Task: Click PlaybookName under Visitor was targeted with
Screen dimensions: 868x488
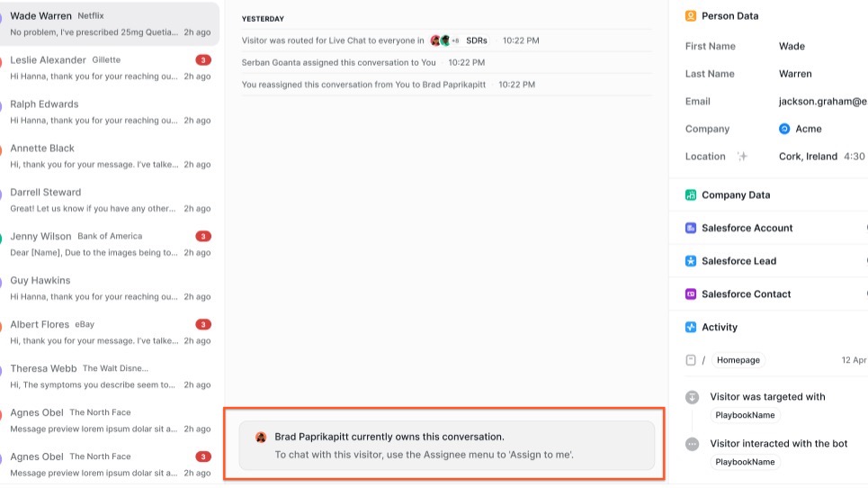Action: coord(745,416)
